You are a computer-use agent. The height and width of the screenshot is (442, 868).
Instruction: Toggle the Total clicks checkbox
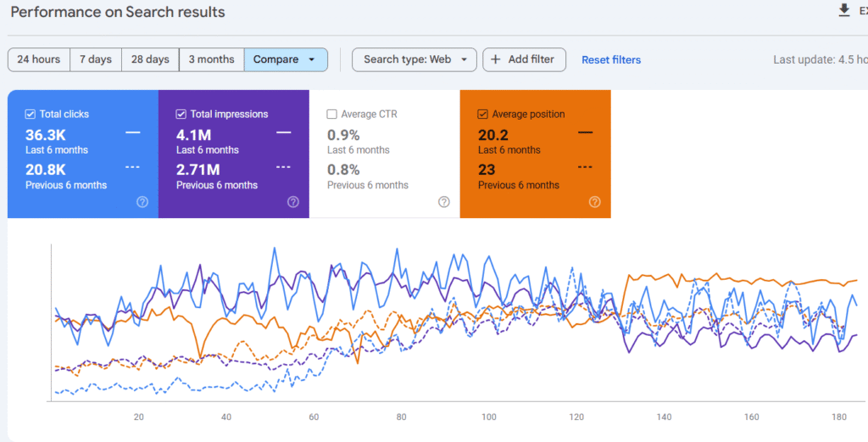[31, 114]
